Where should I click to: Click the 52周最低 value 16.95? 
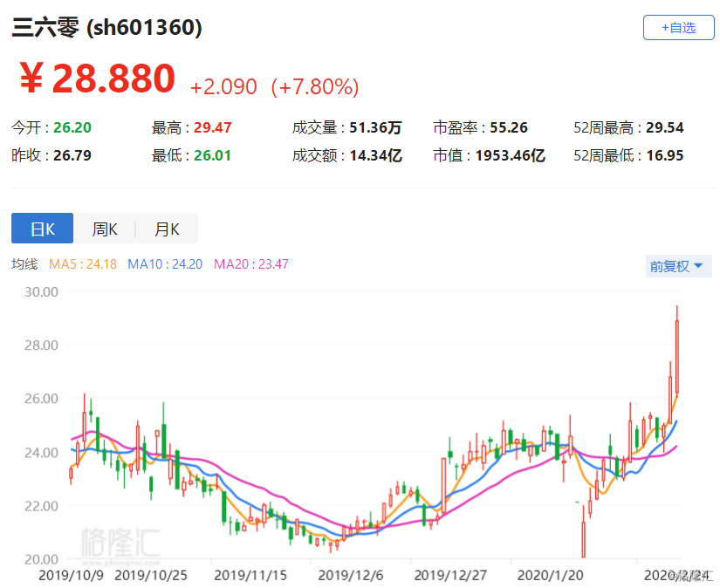[x=665, y=155]
